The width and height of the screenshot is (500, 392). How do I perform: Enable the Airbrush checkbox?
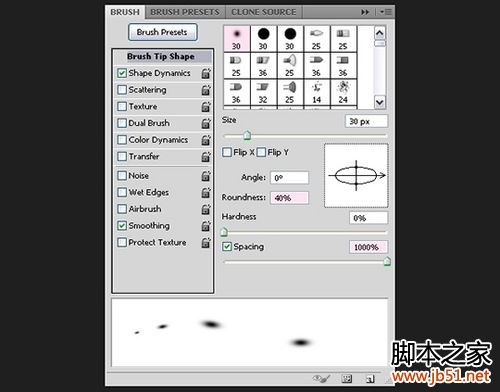click(122, 209)
